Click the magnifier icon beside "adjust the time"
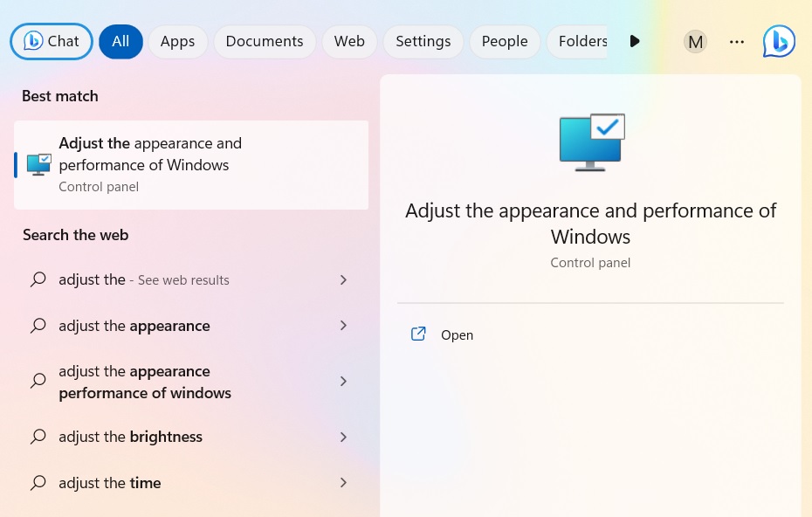Image resolution: width=812 pixels, height=517 pixels. coord(38,482)
